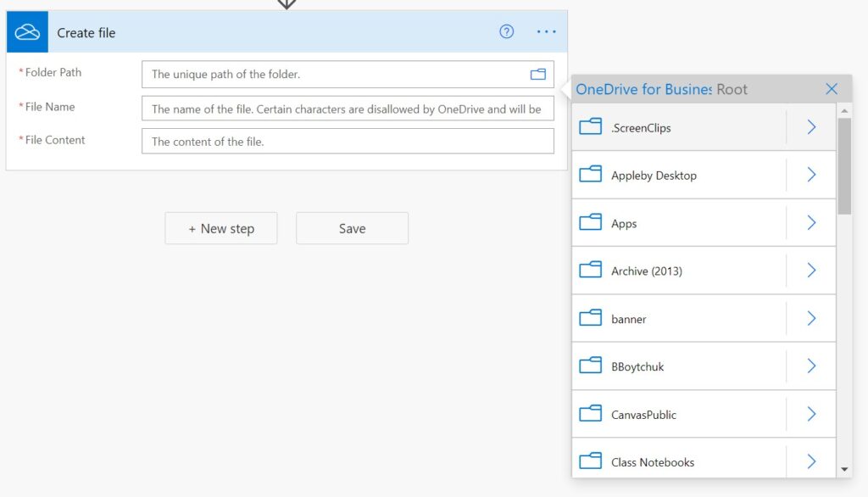Screen dimensions: 868x497
Task: Click the folder list scrollbar down arrow
Action: 844,469
